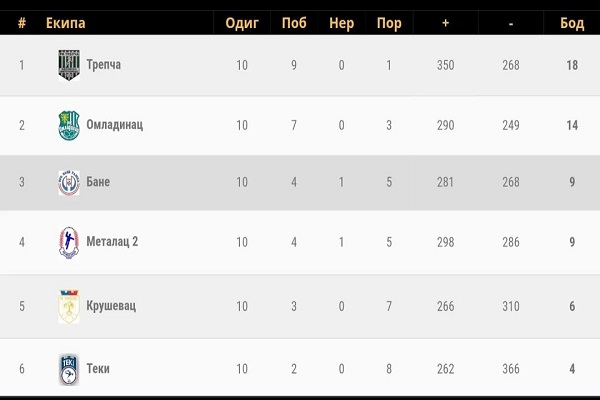The height and width of the screenshot is (400, 600).
Task: Click the Одиг column header
Action: pos(242,23)
